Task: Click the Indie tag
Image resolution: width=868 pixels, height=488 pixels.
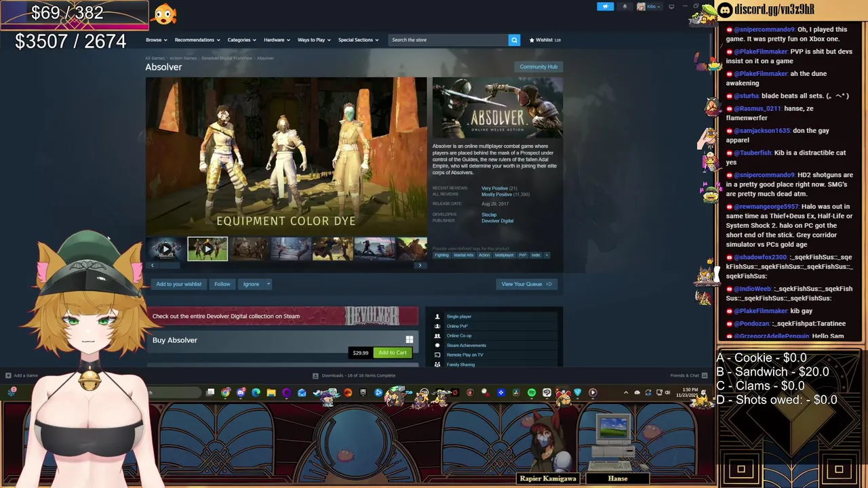Action: 536,255
